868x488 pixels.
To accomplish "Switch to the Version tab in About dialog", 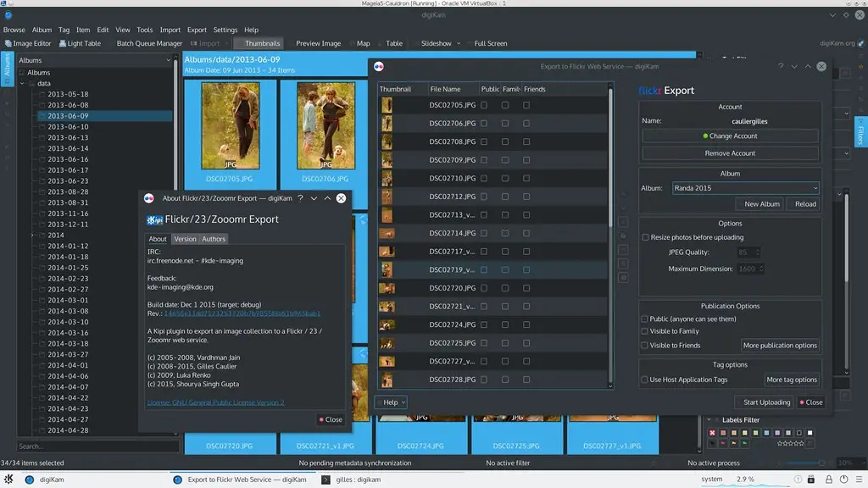I will point(185,238).
